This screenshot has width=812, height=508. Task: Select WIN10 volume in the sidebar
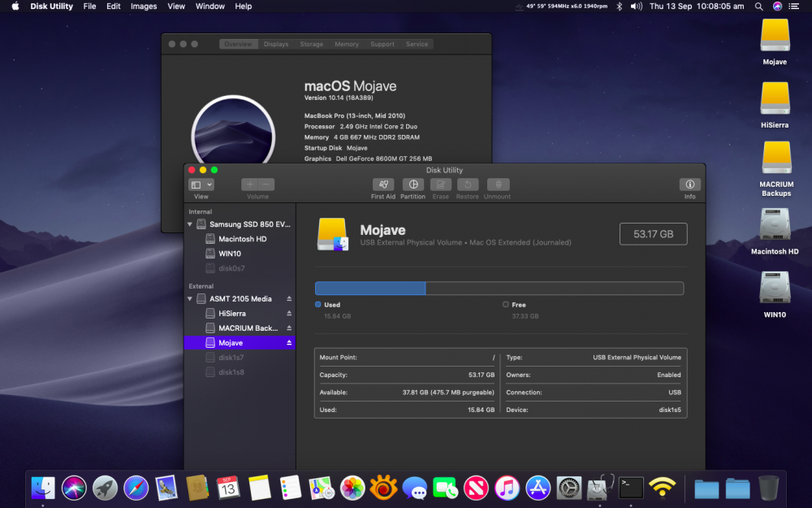tap(240, 254)
